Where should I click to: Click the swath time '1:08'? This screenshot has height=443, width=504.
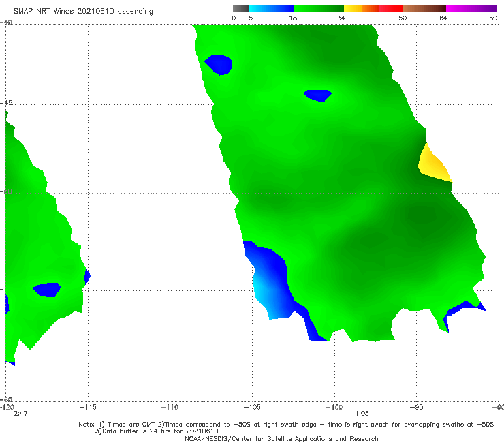[x=362, y=414]
